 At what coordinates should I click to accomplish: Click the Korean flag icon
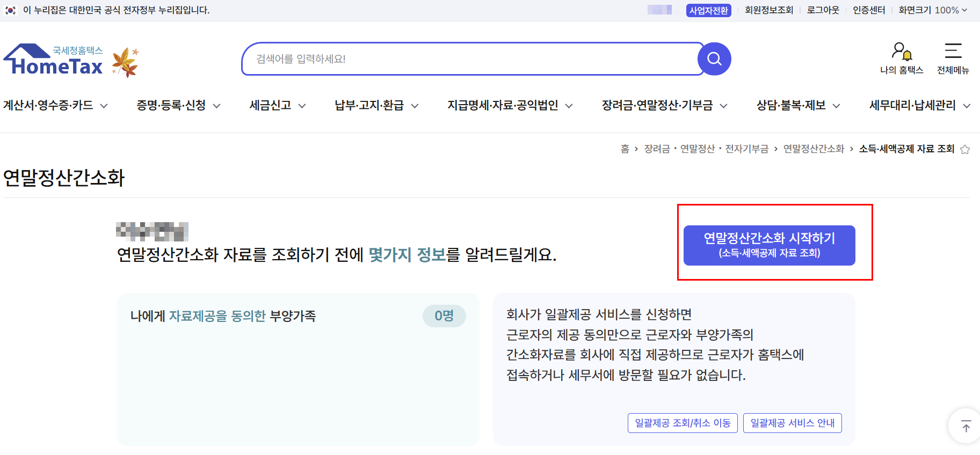point(10,10)
